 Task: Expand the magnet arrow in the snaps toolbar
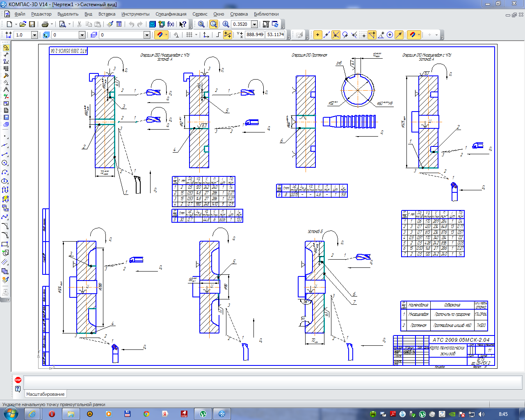tap(419, 35)
